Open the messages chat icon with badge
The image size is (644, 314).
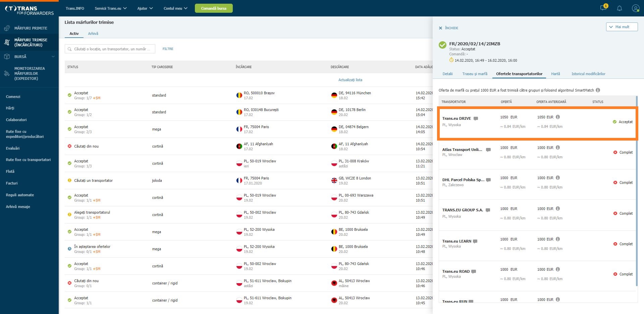pyautogui.click(x=604, y=8)
